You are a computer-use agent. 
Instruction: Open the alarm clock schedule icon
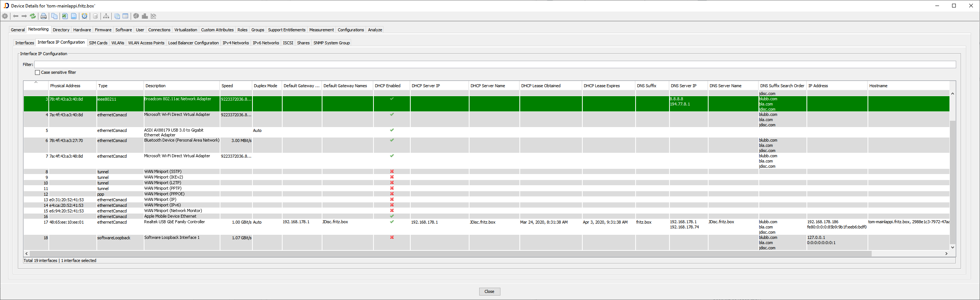85,16
